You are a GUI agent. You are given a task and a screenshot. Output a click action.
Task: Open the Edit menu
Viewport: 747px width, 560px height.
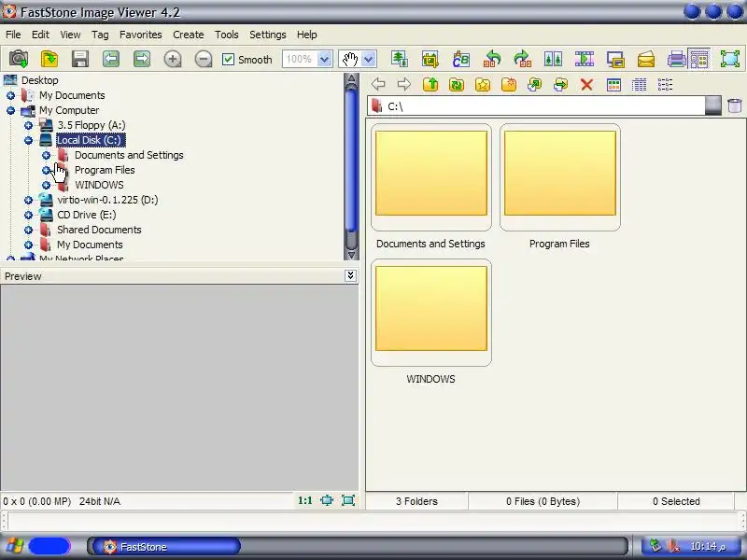[x=40, y=35]
